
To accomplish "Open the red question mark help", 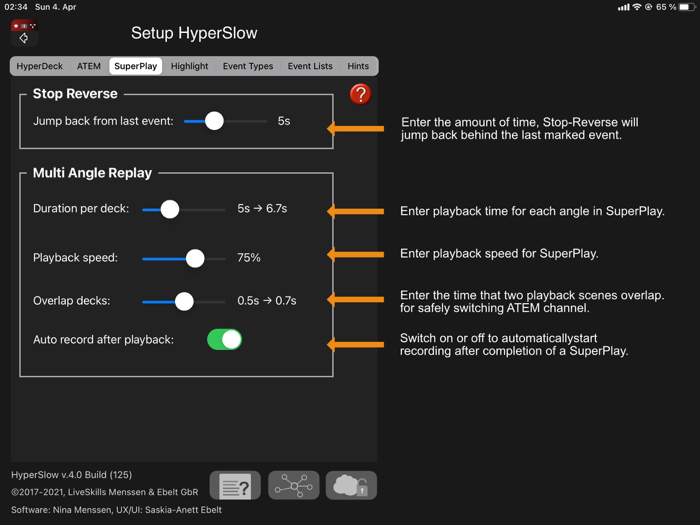I will point(360,94).
